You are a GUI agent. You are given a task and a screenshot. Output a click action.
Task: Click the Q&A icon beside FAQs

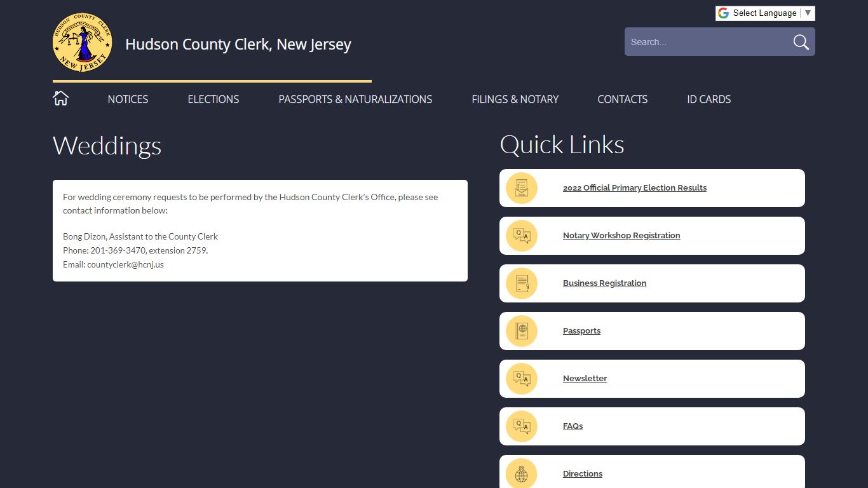click(x=522, y=426)
